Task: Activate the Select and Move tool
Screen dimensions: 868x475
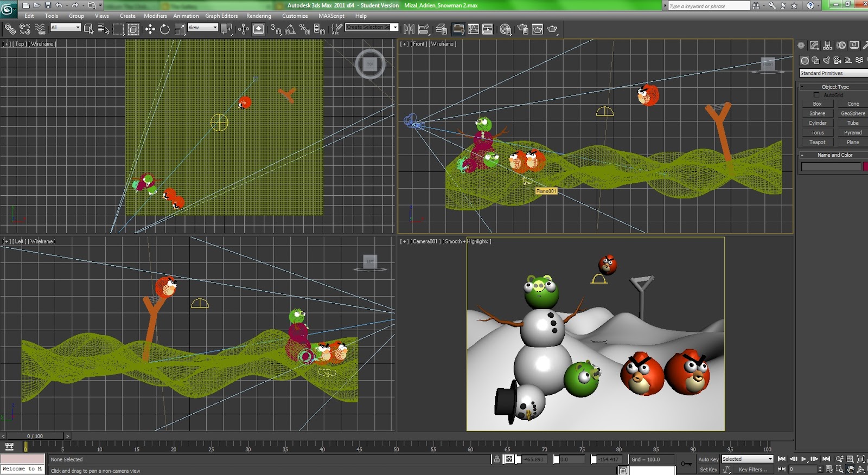Action: point(150,29)
